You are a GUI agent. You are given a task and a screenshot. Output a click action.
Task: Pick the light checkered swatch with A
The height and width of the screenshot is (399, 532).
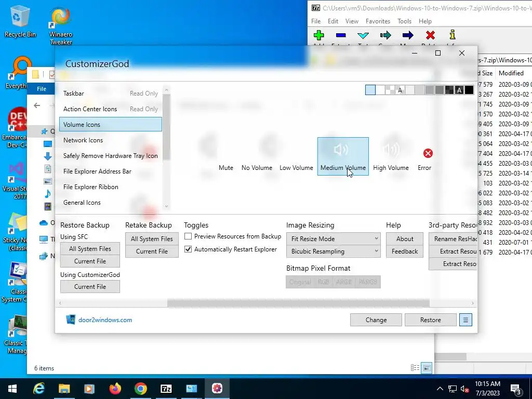click(x=400, y=90)
